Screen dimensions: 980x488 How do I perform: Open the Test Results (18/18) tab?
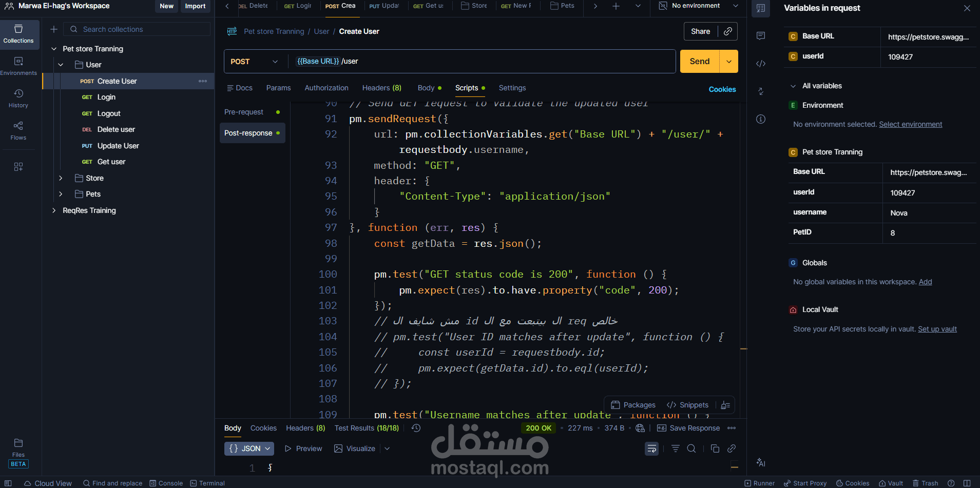367,428
